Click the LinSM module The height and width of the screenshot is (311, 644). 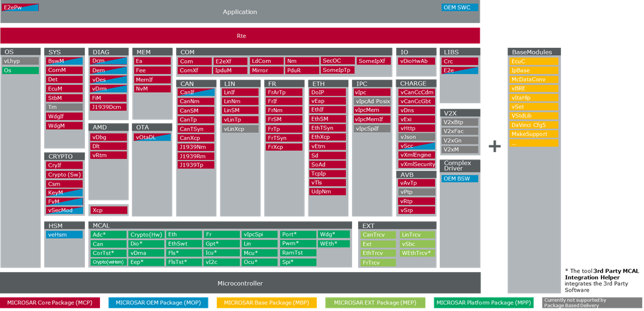pos(241,110)
